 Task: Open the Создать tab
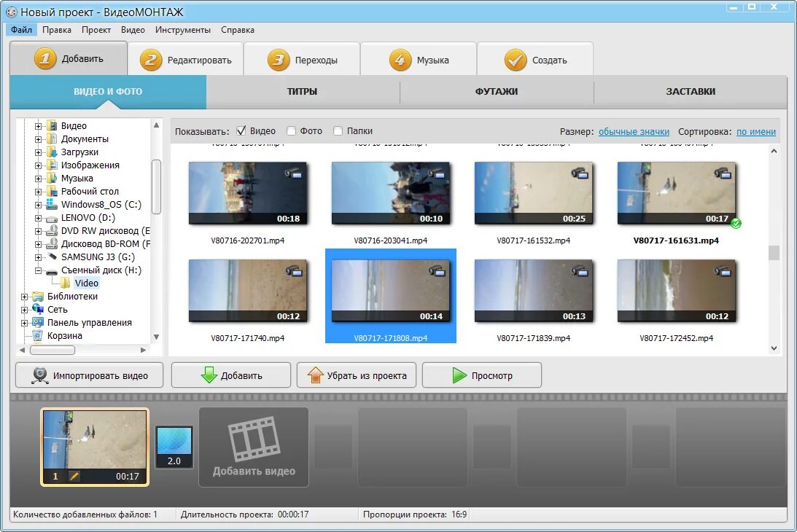coord(535,60)
